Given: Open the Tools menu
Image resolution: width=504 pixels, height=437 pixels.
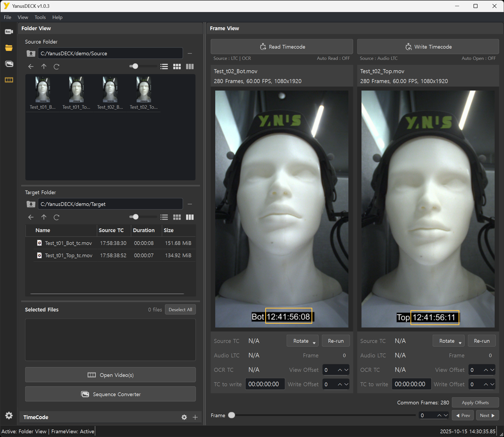Looking at the screenshot, I should click(40, 17).
